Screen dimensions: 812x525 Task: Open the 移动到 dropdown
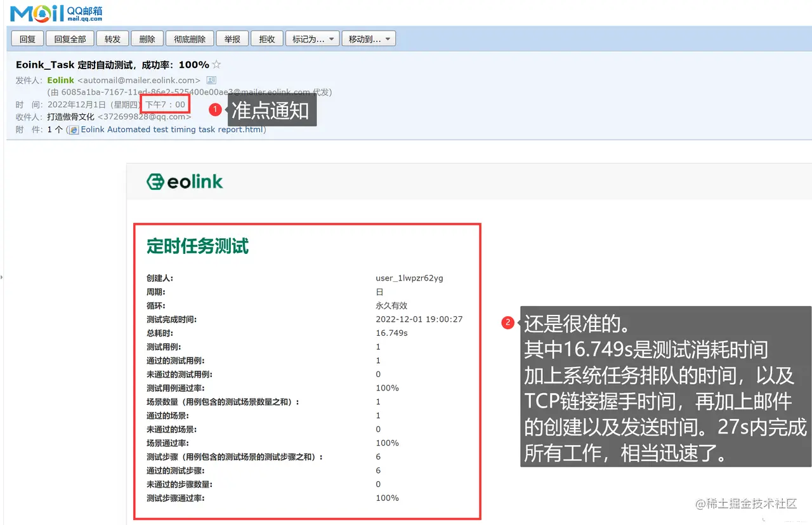(369, 39)
